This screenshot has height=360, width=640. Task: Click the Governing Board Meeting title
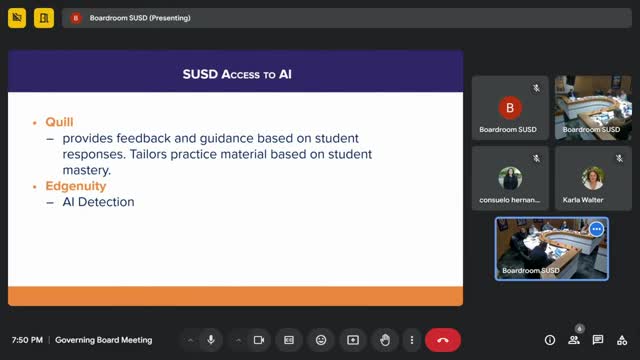click(x=104, y=340)
